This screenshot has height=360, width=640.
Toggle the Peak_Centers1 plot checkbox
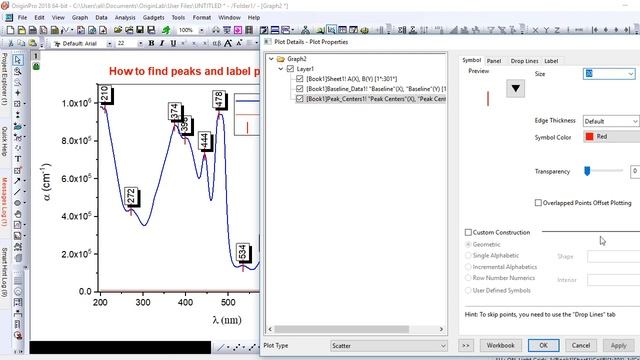(x=300, y=99)
